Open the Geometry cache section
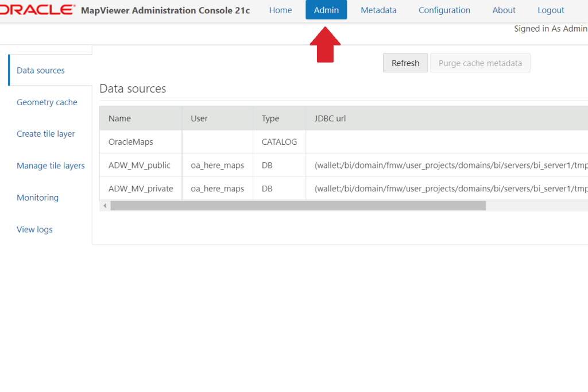Screen dimensions: 588x392 click(47, 102)
